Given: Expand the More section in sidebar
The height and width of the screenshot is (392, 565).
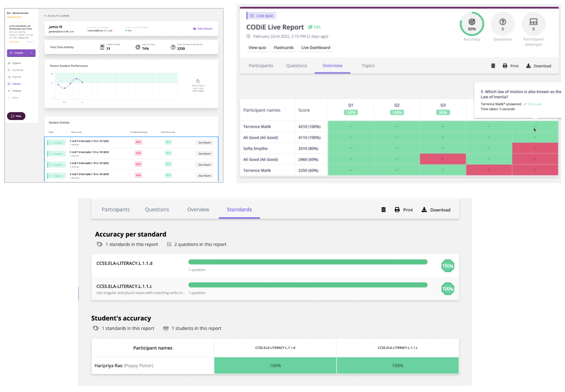Looking at the screenshot, I should [x=15, y=98].
